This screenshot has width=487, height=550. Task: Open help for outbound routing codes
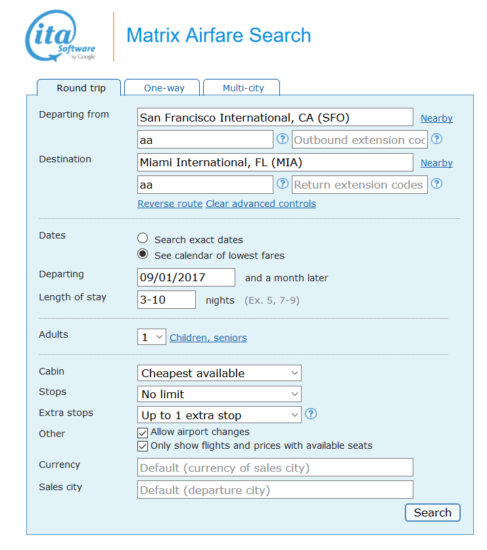coord(282,139)
